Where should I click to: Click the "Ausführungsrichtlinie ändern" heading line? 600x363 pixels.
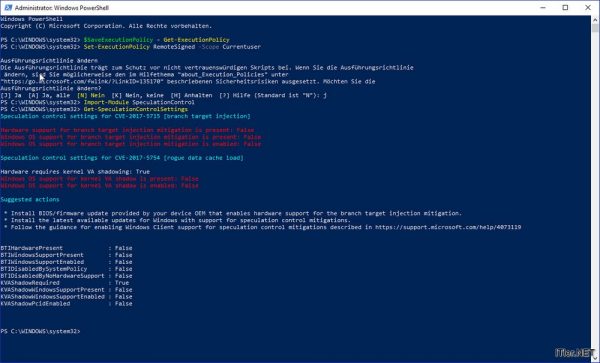tap(49, 60)
